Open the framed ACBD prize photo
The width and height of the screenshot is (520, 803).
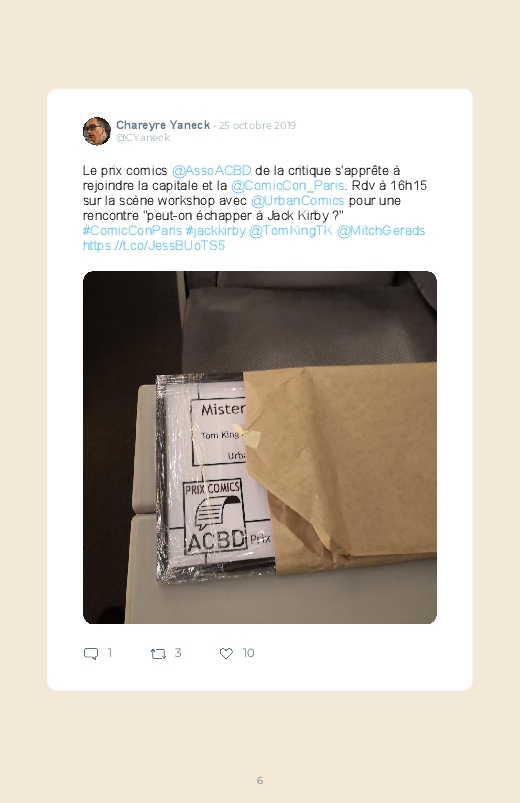[x=260, y=447]
